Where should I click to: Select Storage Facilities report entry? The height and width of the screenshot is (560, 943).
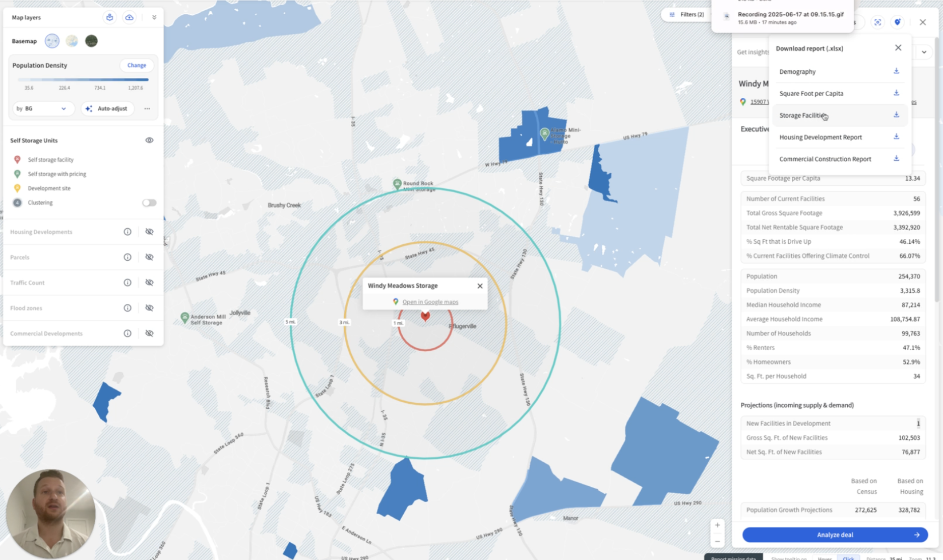click(802, 116)
